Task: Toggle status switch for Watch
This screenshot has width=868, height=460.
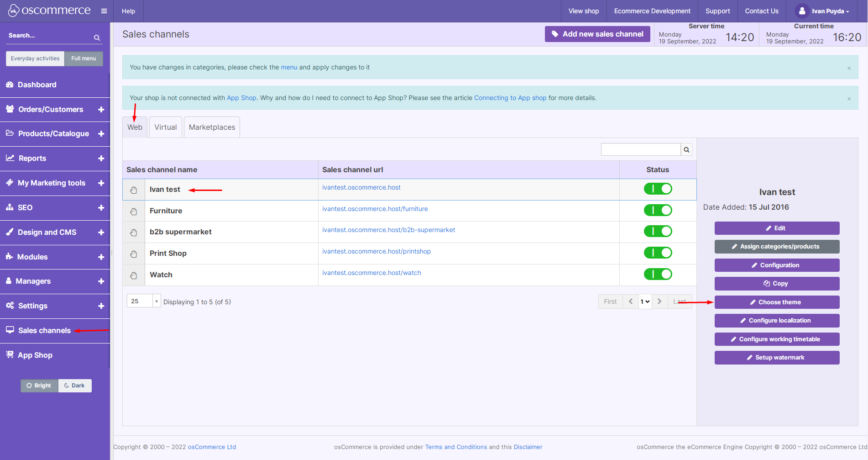Action: [658, 274]
